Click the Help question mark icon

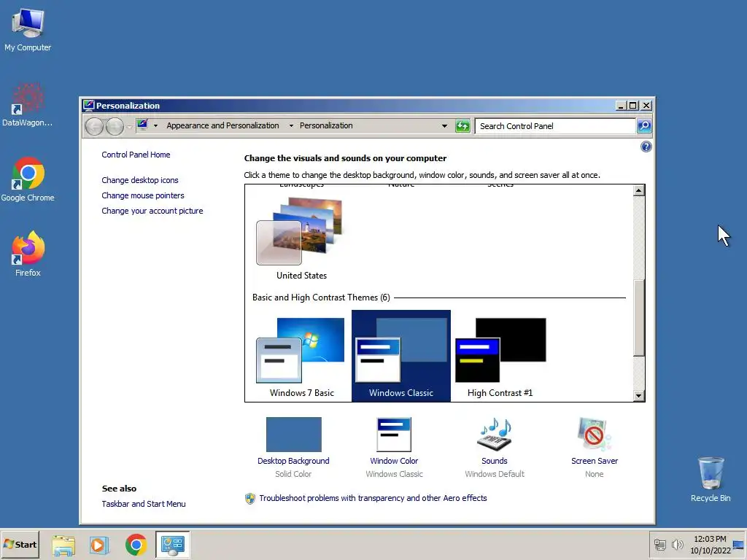pyautogui.click(x=646, y=147)
